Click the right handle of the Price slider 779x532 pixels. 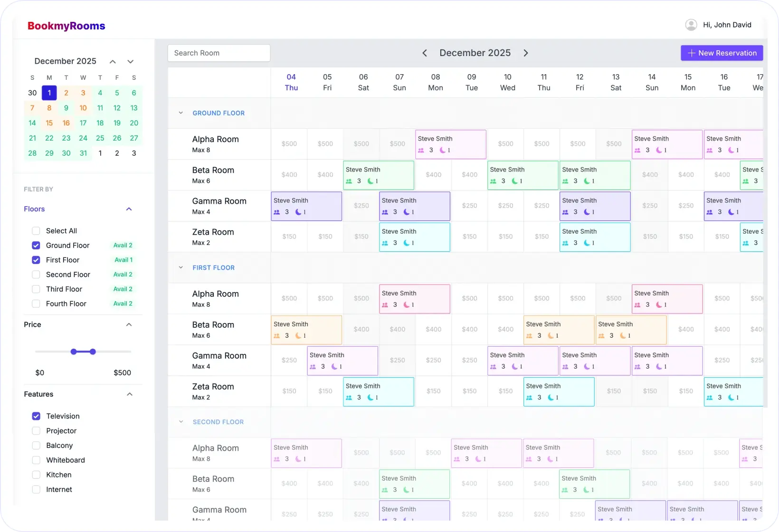coord(93,352)
